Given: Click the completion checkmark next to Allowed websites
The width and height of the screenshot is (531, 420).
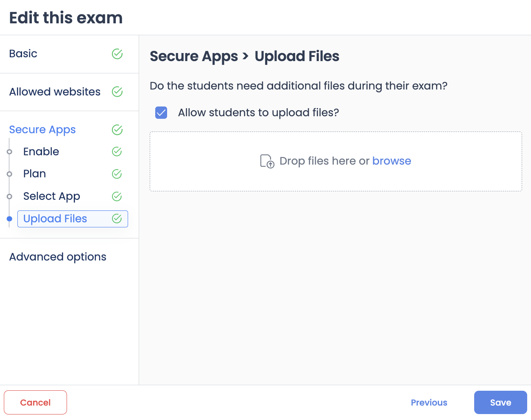Looking at the screenshot, I should coord(117,92).
